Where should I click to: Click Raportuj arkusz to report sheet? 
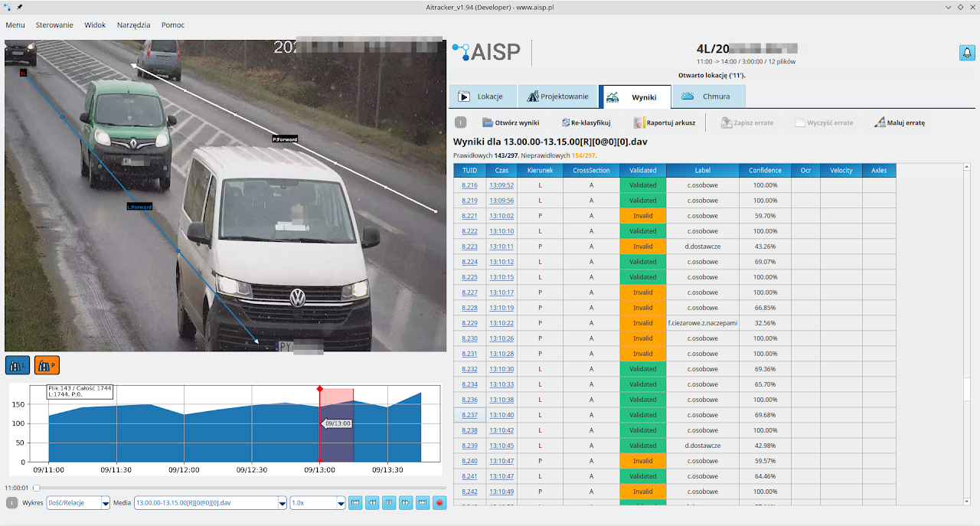pyautogui.click(x=664, y=123)
